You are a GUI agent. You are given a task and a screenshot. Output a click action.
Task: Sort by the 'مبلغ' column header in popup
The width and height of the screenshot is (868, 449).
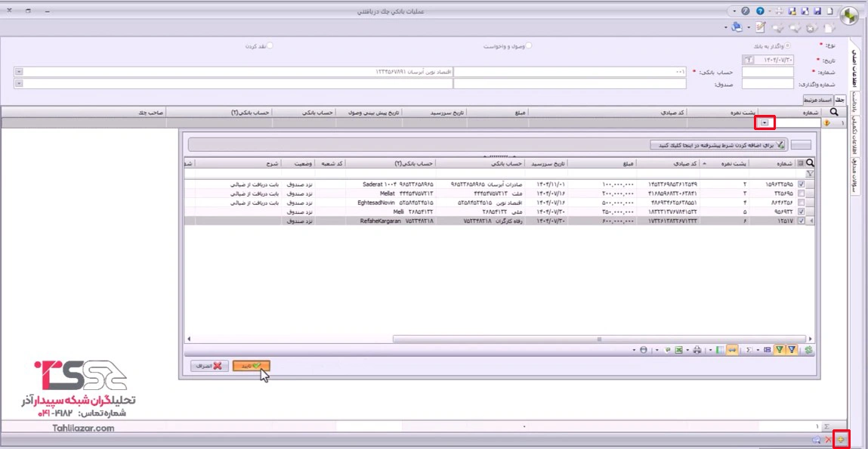(602, 163)
